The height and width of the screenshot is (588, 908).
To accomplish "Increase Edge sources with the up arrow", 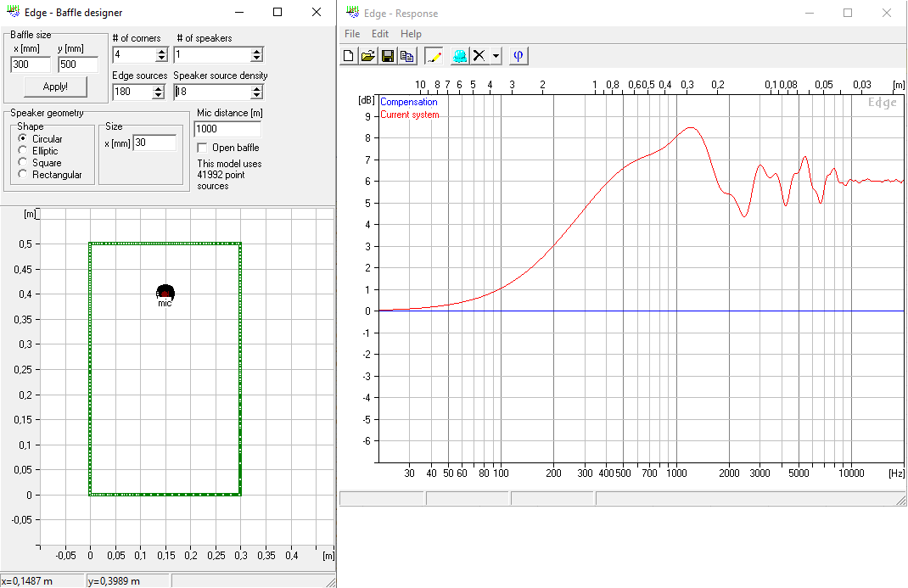I will point(158,88).
